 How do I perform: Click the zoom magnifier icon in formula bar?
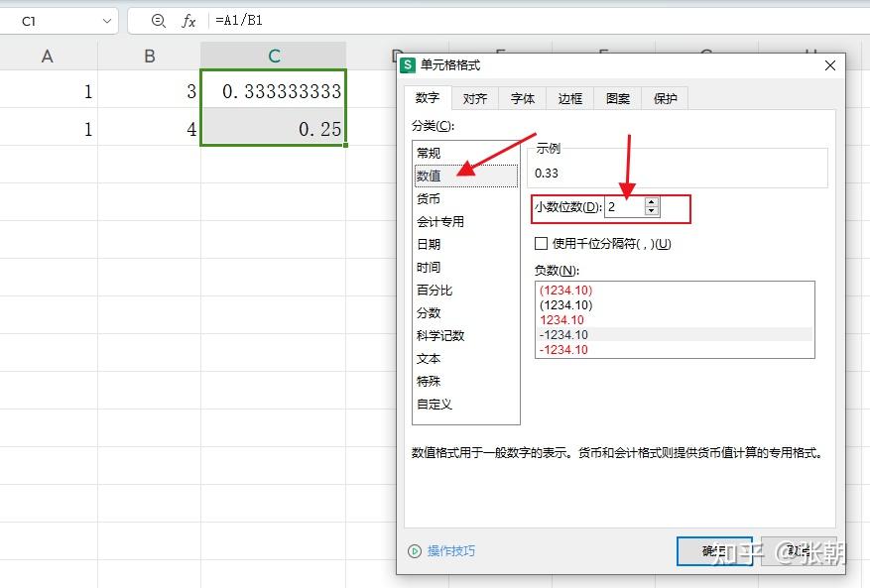click(x=158, y=21)
